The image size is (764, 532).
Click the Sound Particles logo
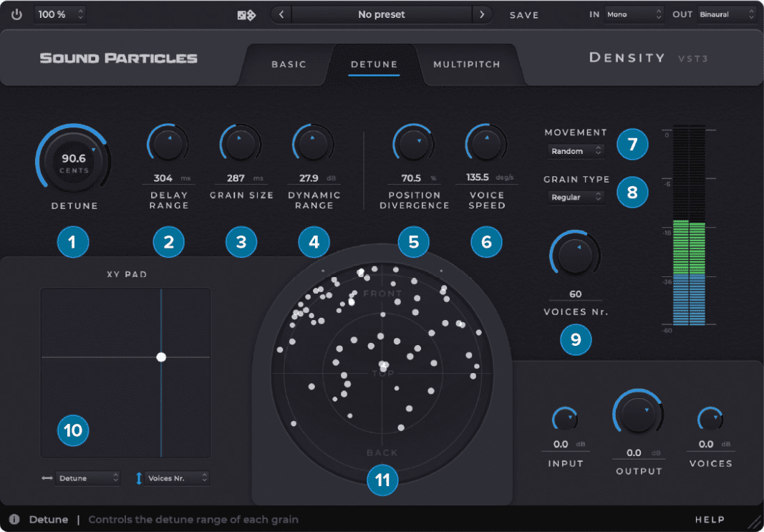point(118,59)
